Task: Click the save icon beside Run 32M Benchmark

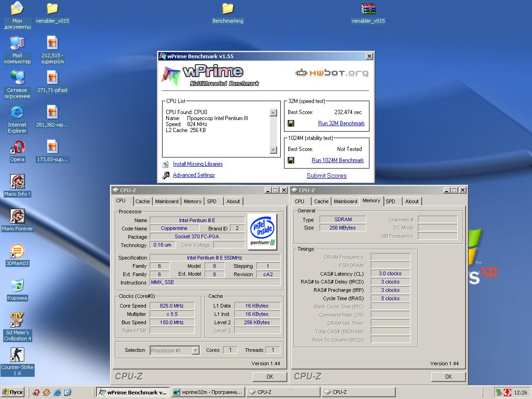Action: tap(291, 123)
